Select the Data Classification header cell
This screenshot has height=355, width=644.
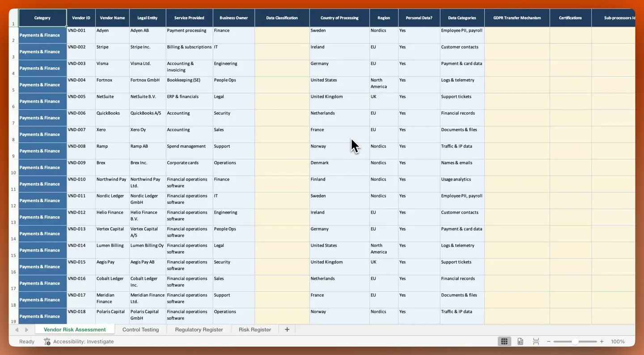click(x=282, y=18)
